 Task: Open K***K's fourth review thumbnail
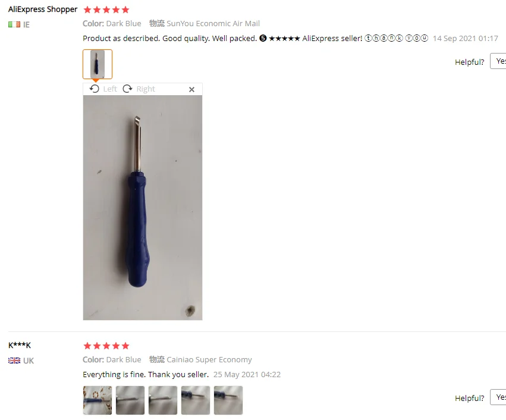(x=196, y=400)
